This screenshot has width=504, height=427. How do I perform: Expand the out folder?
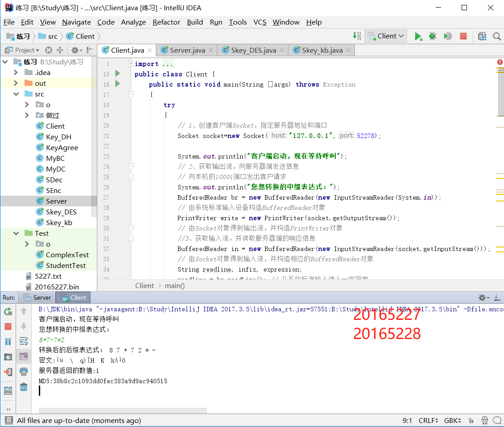click(x=16, y=83)
